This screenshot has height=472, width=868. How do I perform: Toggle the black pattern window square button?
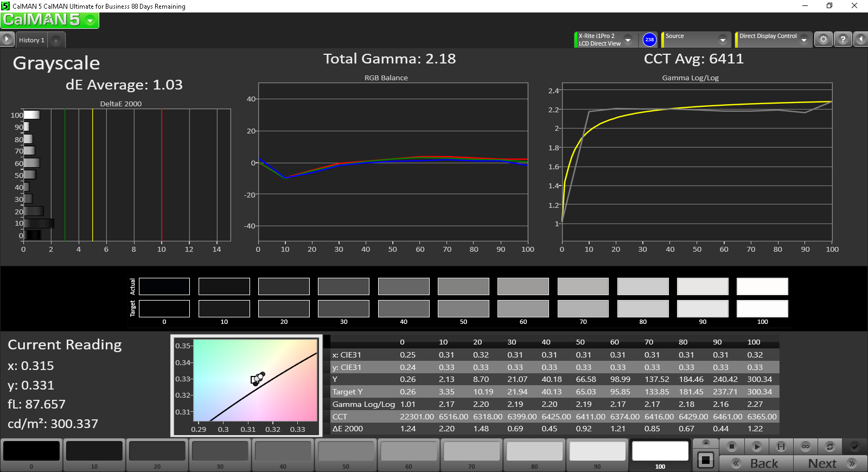tap(705, 460)
